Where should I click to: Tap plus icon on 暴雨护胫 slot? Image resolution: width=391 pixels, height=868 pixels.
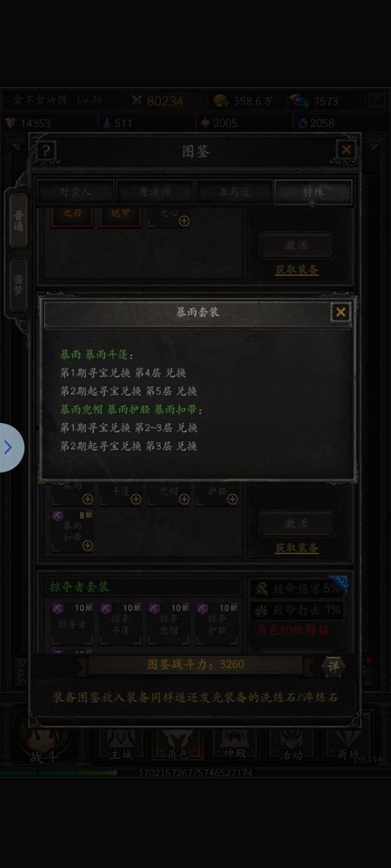point(232,499)
